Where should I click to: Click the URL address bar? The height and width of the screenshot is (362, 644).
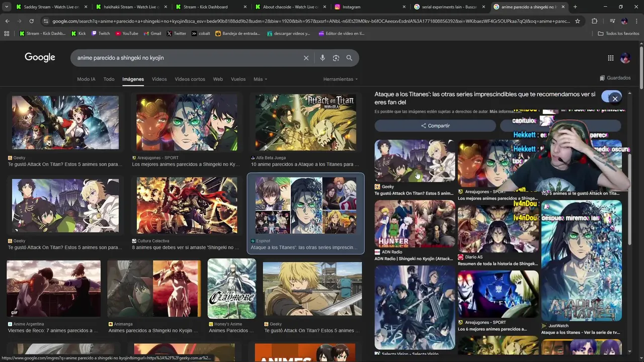[x=311, y=21]
